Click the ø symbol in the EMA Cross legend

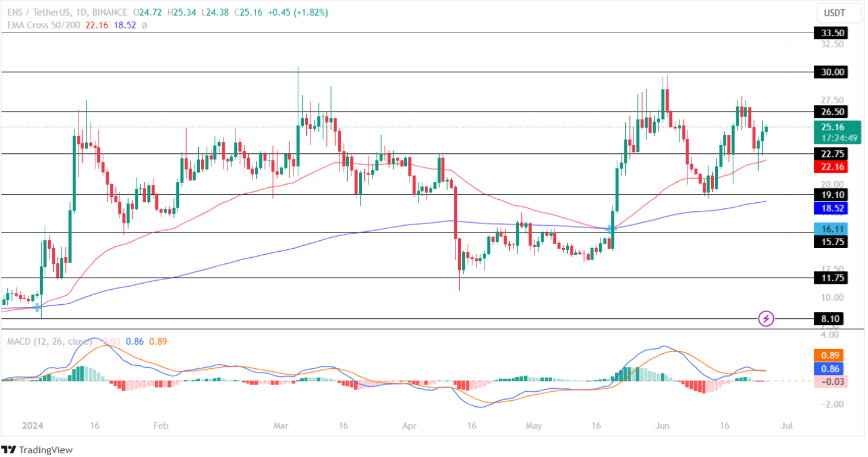click(144, 25)
